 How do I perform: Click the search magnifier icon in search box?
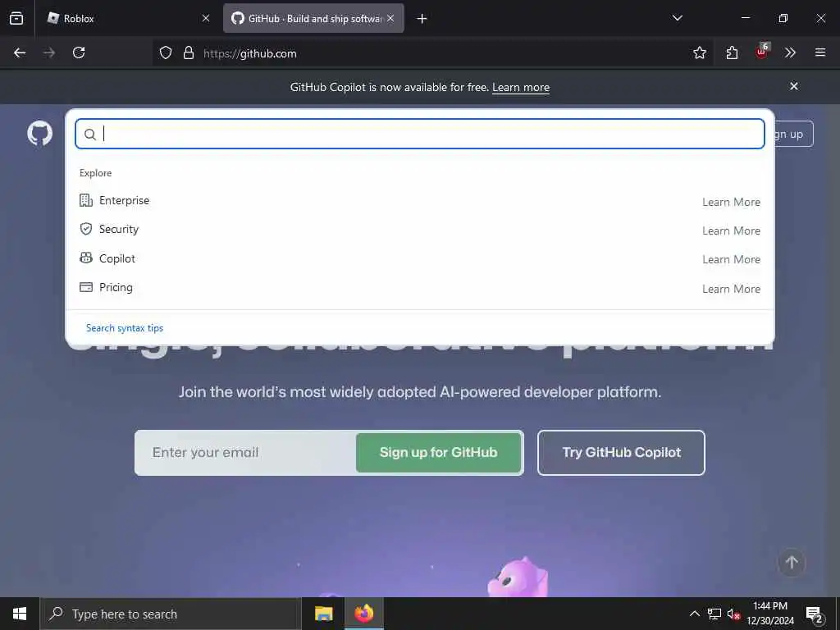point(90,134)
